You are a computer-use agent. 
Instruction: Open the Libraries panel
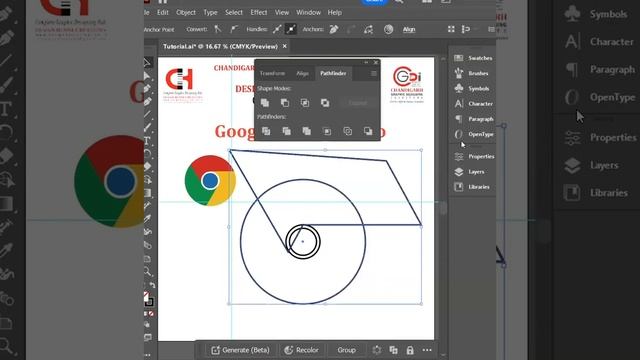click(473, 187)
